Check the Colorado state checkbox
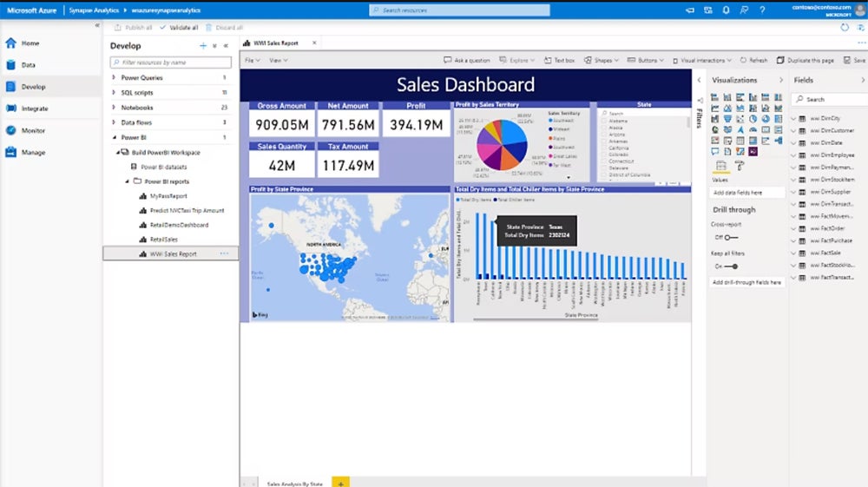868x487 pixels. 604,155
